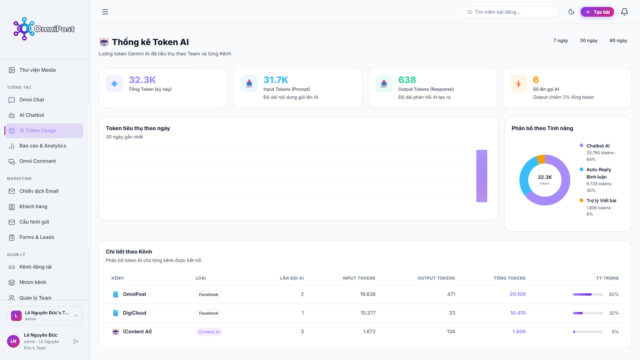The height and width of the screenshot is (360, 640).
Task: Expand the Lê Nguyên Đức's team switcher
Action: [x=45, y=316]
